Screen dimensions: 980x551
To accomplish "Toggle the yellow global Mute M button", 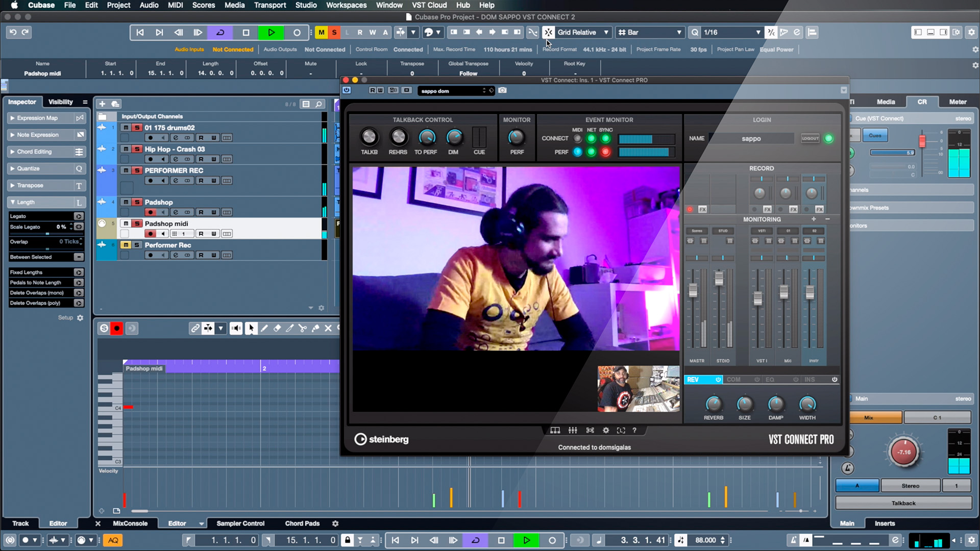I will [x=321, y=32].
